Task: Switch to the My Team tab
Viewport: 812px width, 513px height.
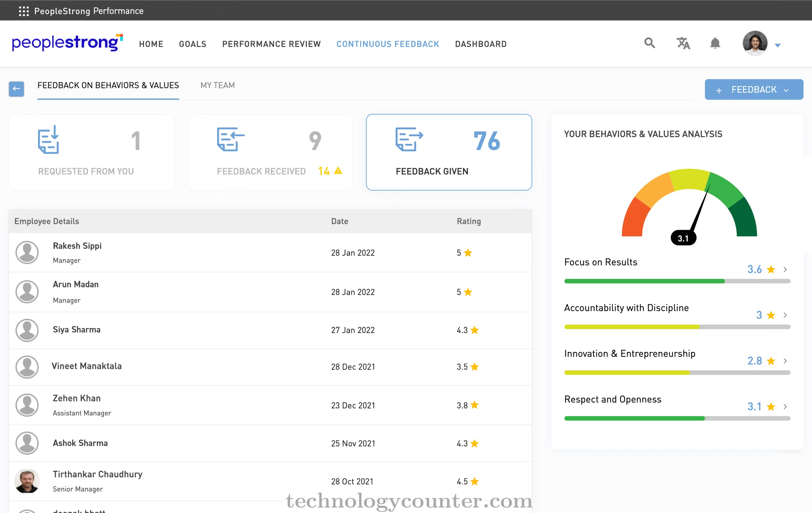Action: click(x=217, y=85)
